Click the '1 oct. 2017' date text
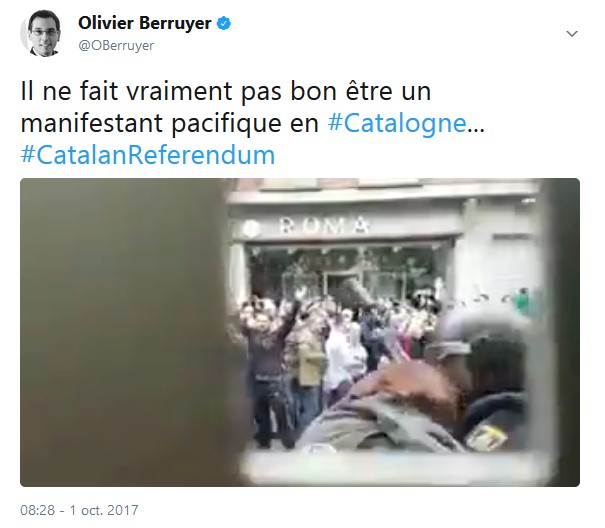 click(x=104, y=510)
